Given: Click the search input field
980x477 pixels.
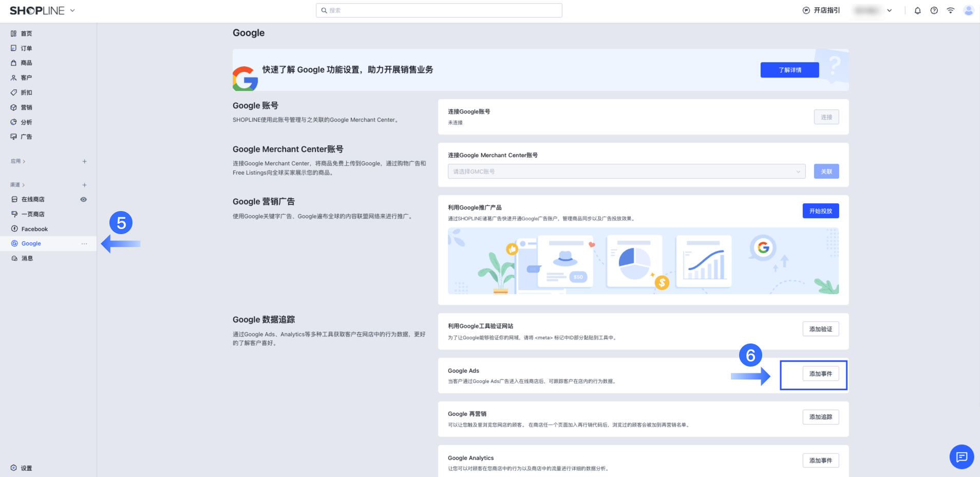Looking at the screenshot, I should 439,10.
